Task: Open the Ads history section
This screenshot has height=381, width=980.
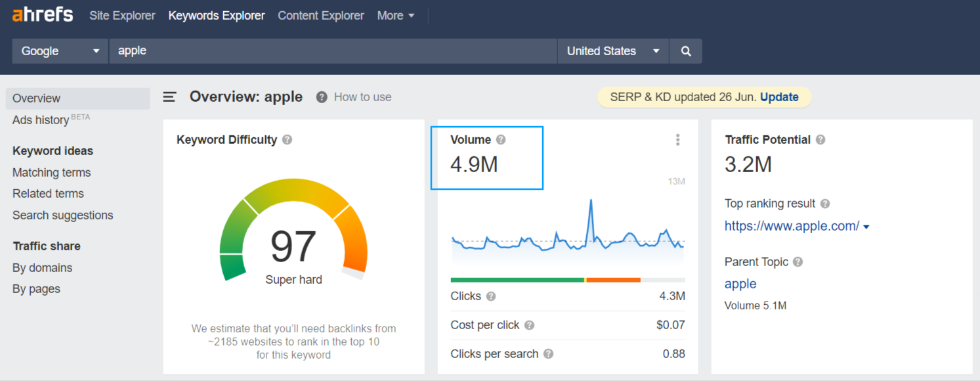Action: [40, 120]
